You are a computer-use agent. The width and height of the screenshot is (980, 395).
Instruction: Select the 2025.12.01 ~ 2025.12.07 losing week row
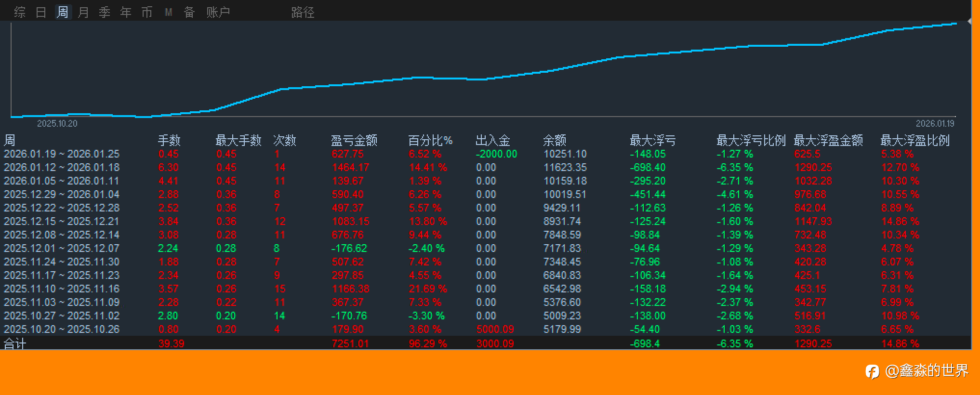[486, 248]
